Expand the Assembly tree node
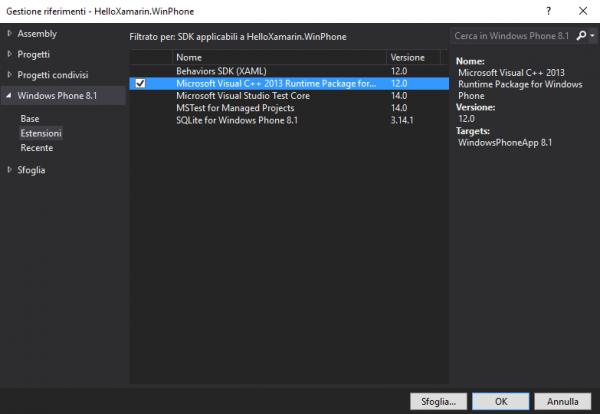The width and height of the screenshot is (600, 414). pos(9,33)
